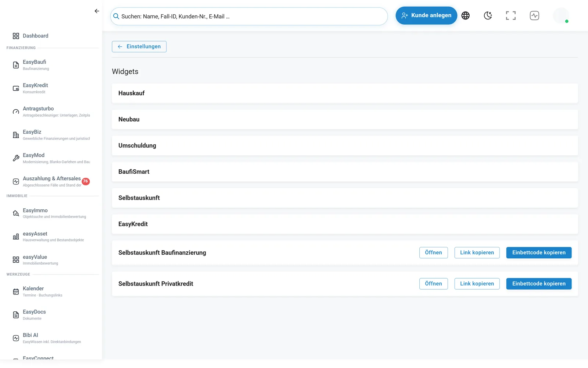Click Link kopieren for Selbstauskunft Baufinanzierung
This screenshot has width=588, height=368.
[x=477, y=252]
